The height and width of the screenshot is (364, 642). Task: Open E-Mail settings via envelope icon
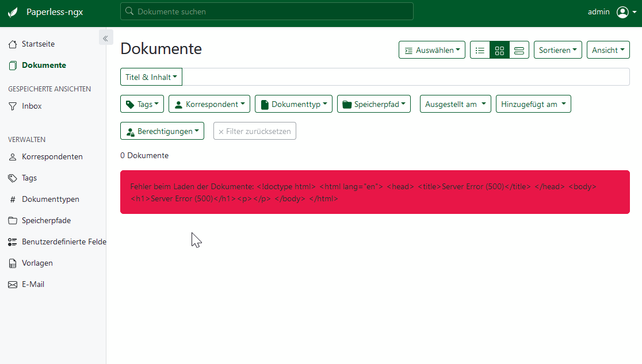coord(12,284)
